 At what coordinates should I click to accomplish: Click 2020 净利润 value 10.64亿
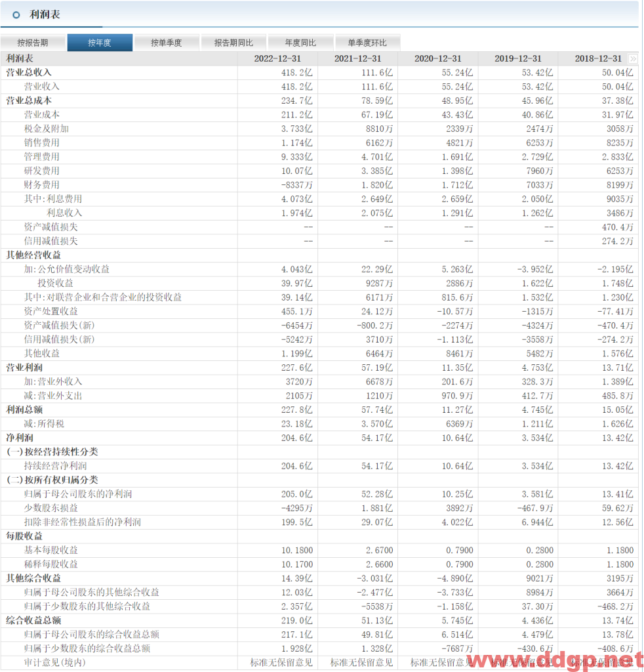click(x=457, y=438)
